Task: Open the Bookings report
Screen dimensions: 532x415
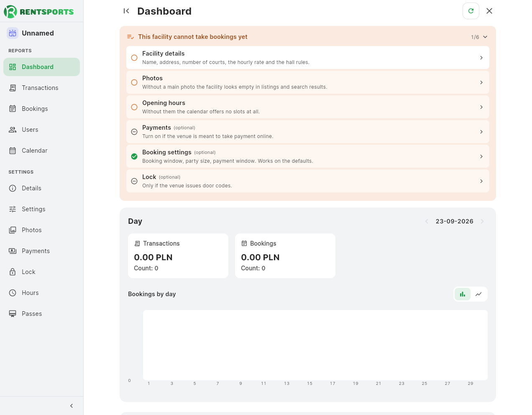Action: click(x=41, y=109)
